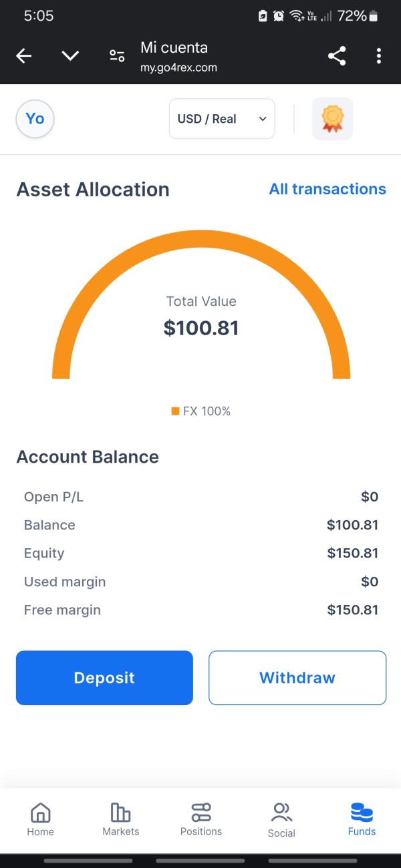Open the Markets chart icon

[120, 813]
